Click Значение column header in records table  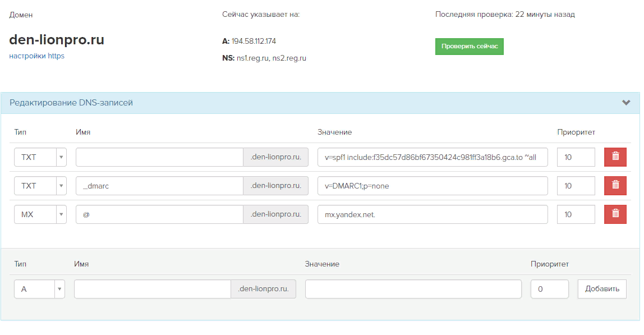coord(334,132)
